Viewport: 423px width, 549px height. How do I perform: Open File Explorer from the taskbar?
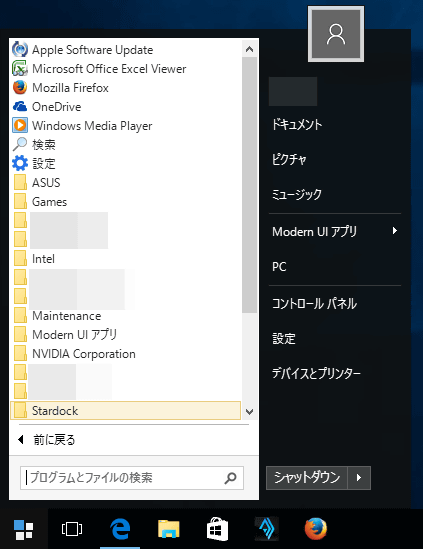tap(168, 529)
